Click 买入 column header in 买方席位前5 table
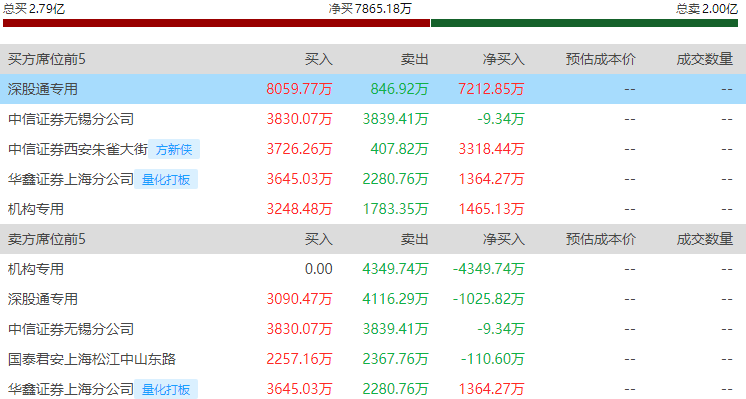This screenshot has height=399, width=746. 319,59
